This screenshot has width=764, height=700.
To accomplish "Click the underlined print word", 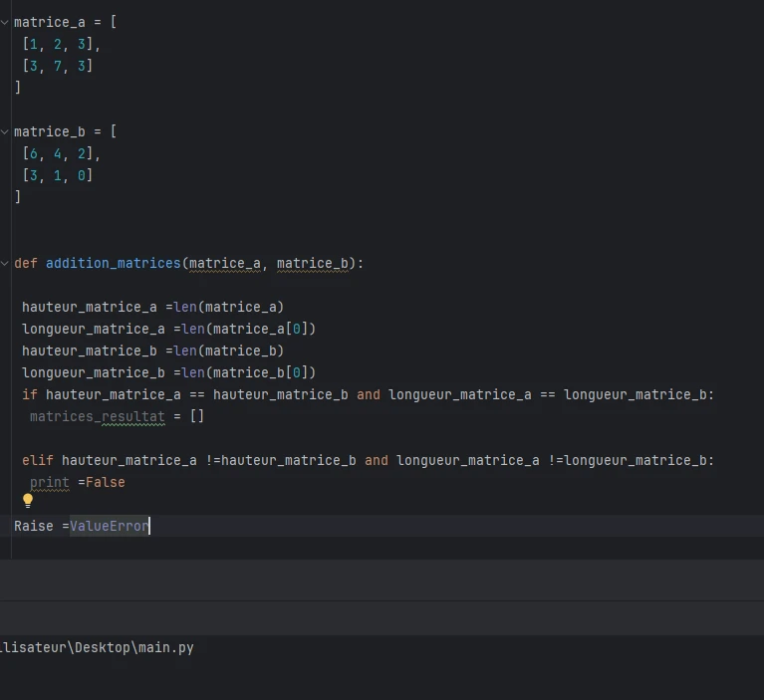I will coord(49,482).
